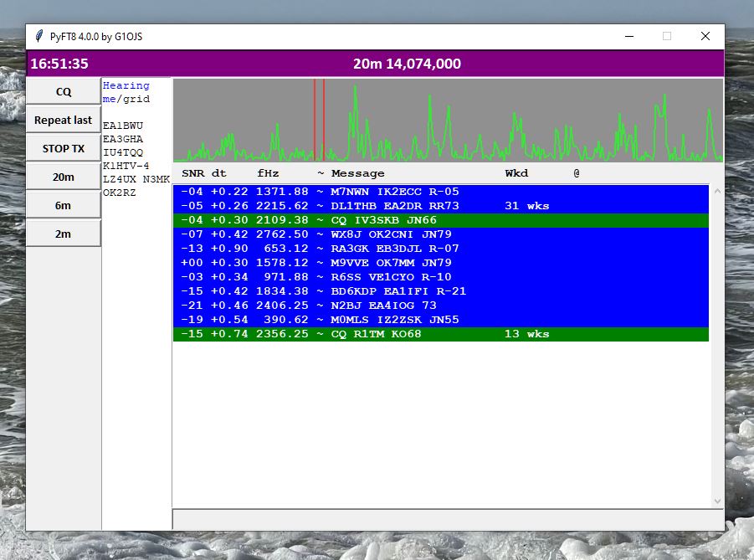Screen dimensions: 754x560
Task: Select the M0MLS IZ2ZSK JN55 message
Action: (x=440, y=320)
